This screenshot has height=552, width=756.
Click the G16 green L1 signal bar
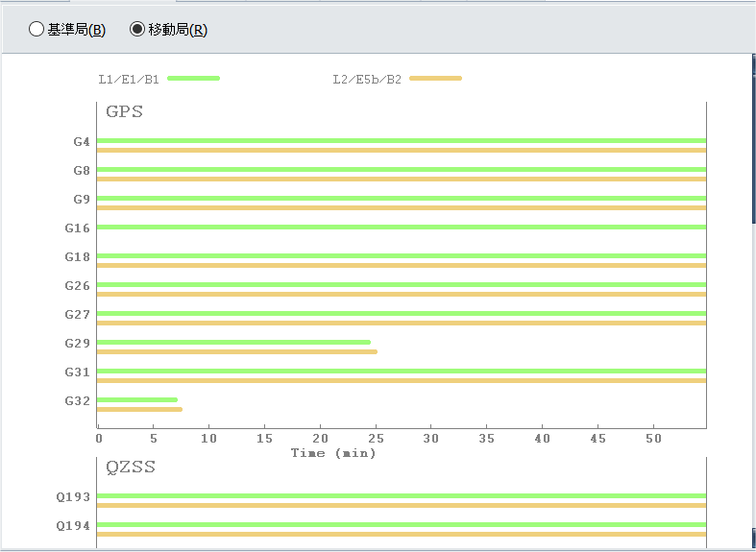[402, 227]
